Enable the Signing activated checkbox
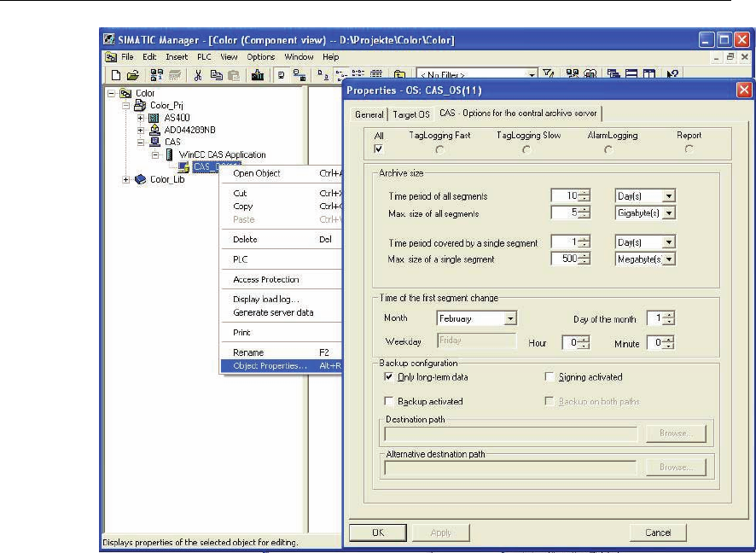The height and width of the screenshot is (553, 756). coord(550,376)
